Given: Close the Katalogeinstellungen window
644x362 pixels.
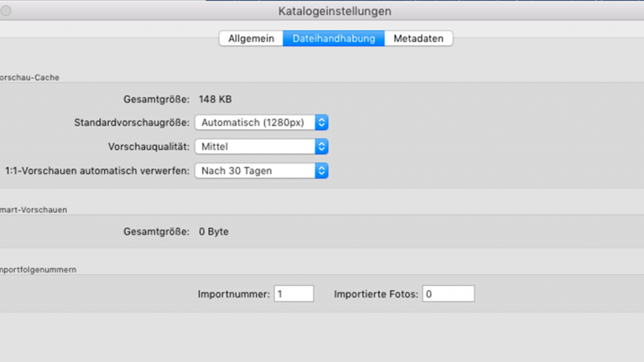Looking at the screenshot, I should pos(5,11).
